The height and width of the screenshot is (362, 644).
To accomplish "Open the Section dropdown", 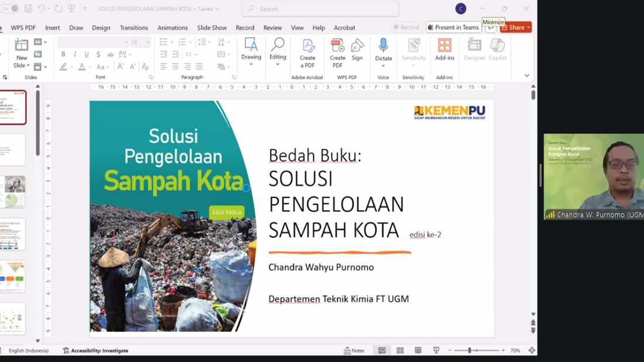I will [x=40, y=67].
